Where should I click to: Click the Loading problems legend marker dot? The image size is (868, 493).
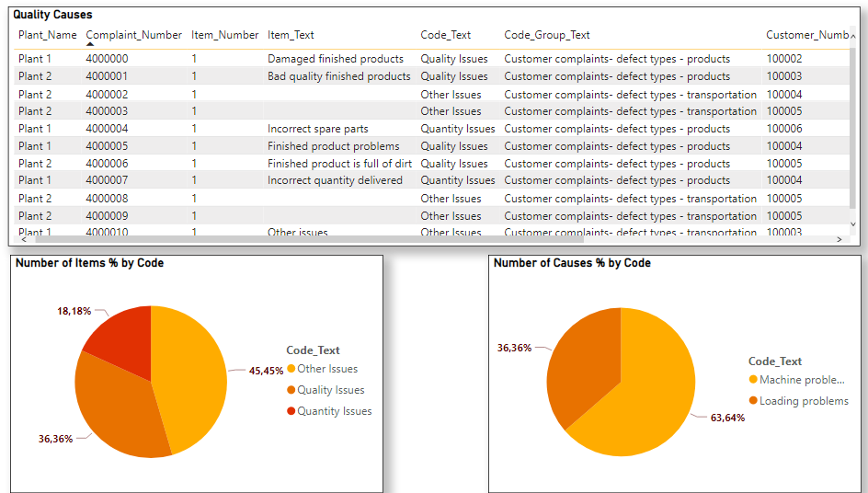pos(754,401)
